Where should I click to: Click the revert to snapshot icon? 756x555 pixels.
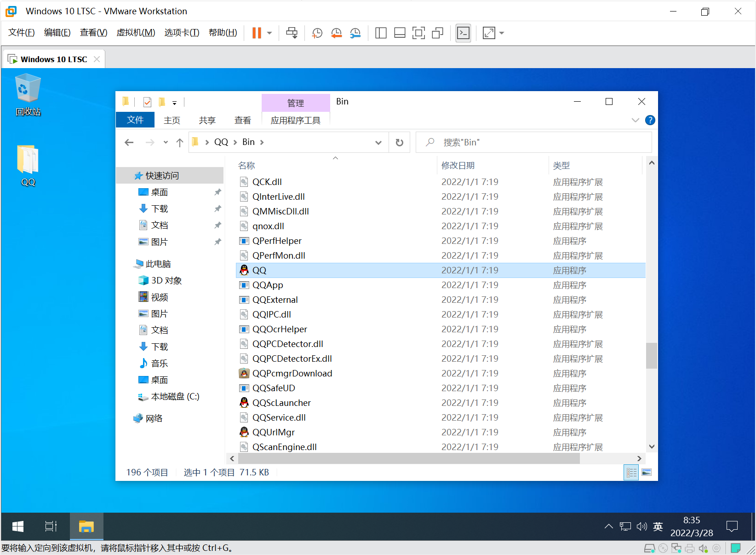(x=336, y=33)
